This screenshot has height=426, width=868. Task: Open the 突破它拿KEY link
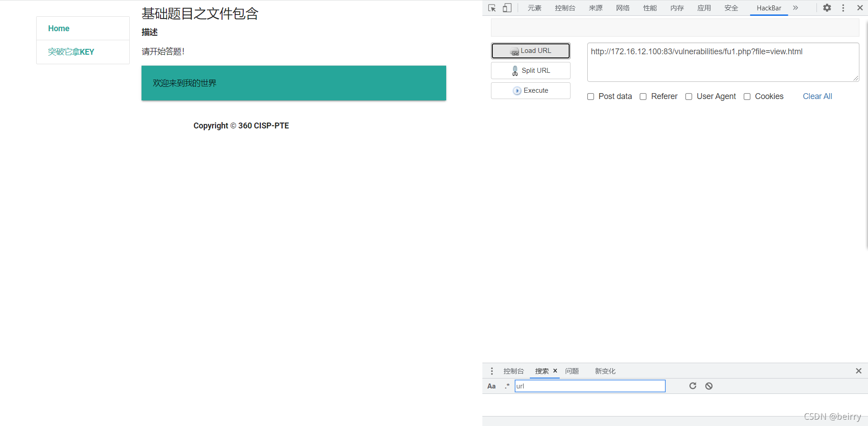pyautogui.click(x=71, y=52)
